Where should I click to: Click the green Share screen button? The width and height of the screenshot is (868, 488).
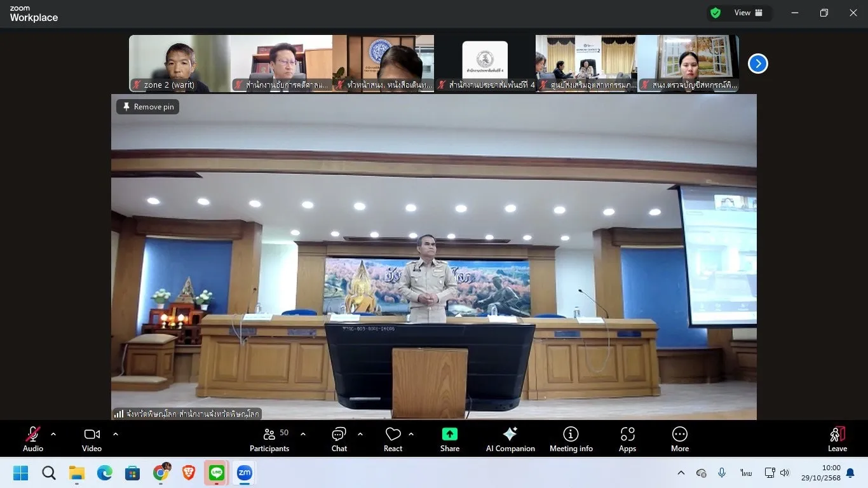(449, 438)
